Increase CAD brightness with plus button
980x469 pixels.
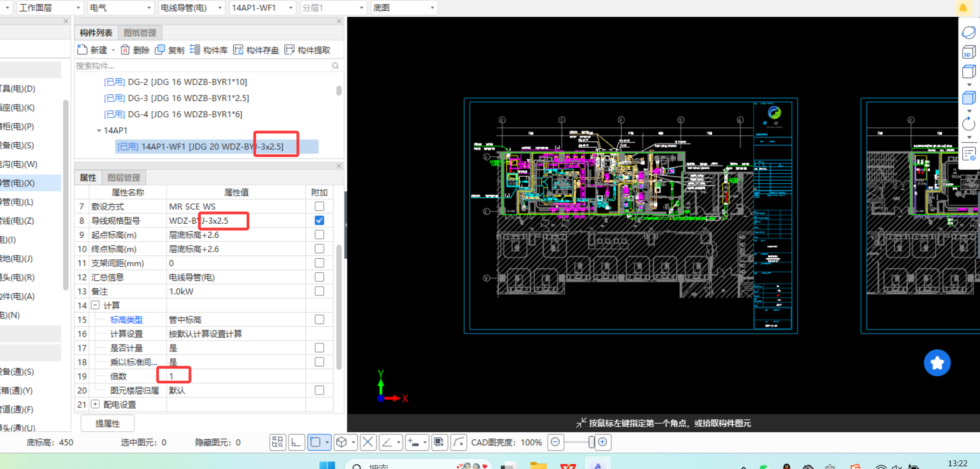click(x=602, y=442)
